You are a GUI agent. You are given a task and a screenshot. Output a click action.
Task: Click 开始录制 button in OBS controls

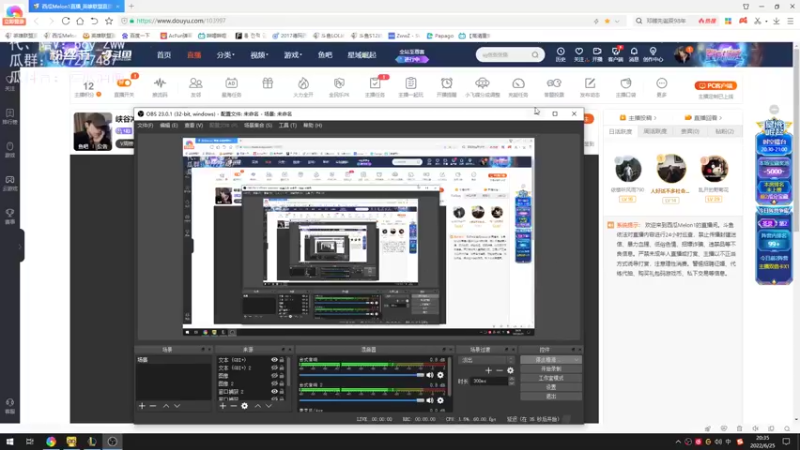coord(551,369)
